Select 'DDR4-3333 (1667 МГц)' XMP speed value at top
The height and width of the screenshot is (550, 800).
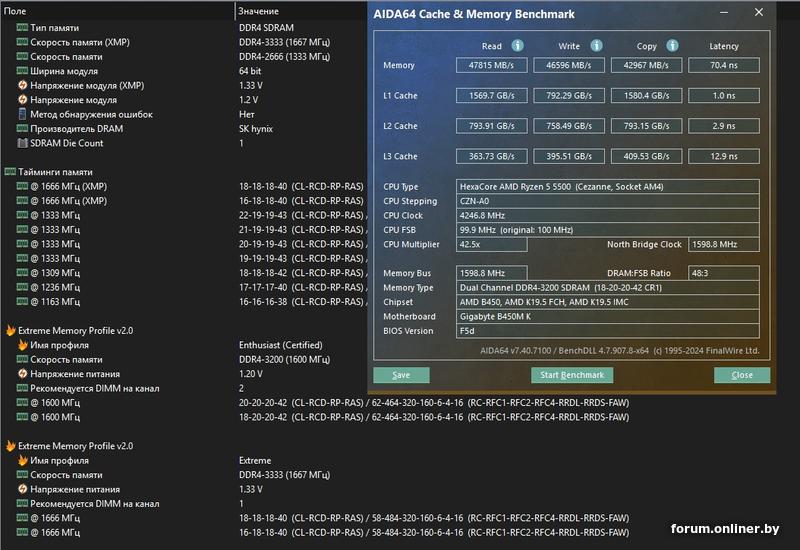coord(284,42)
